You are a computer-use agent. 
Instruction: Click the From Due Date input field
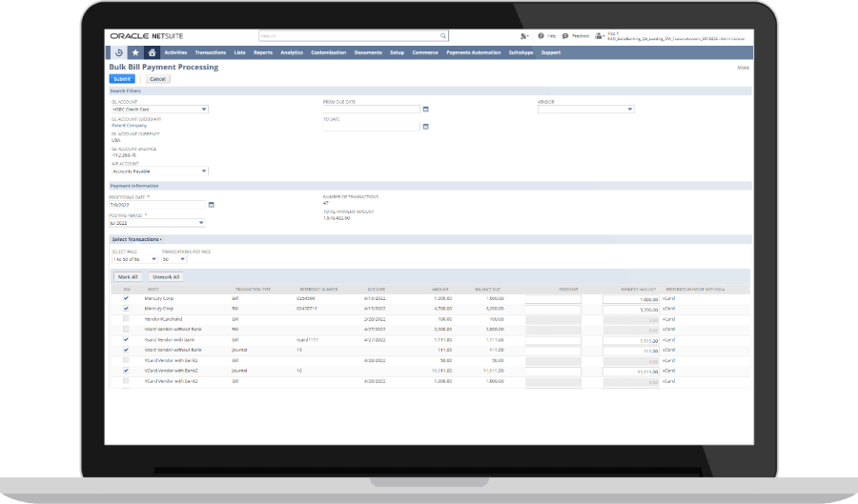click(x=372, y=110)
